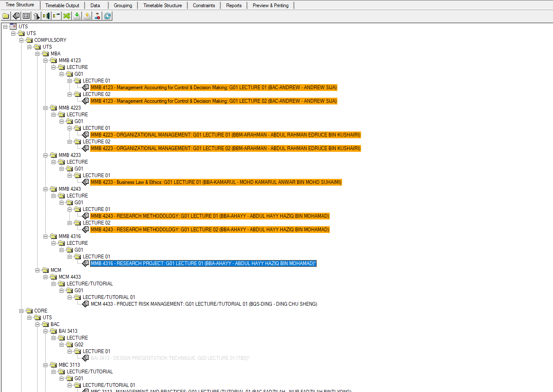The image size is (553, 392).
Task: Click the collapse tree nodes toolbar icon
Action: pyautogui.click(x=57, y=16)
